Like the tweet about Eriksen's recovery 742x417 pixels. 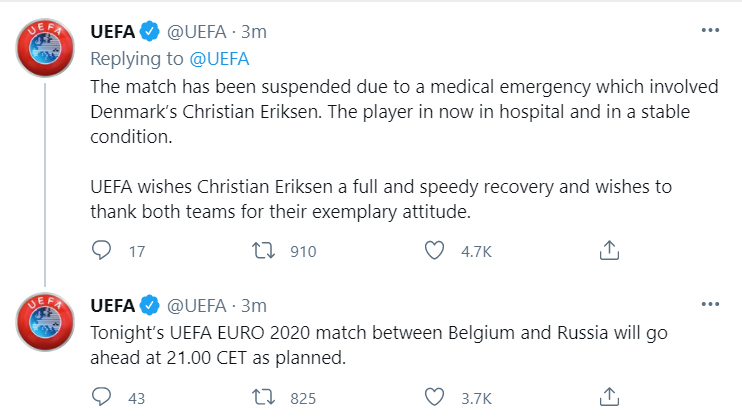[434, 250]
